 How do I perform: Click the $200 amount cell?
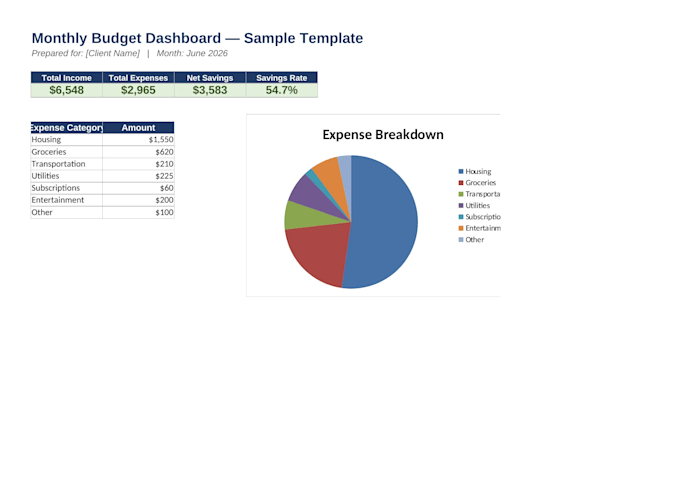[x=138, y=200]
